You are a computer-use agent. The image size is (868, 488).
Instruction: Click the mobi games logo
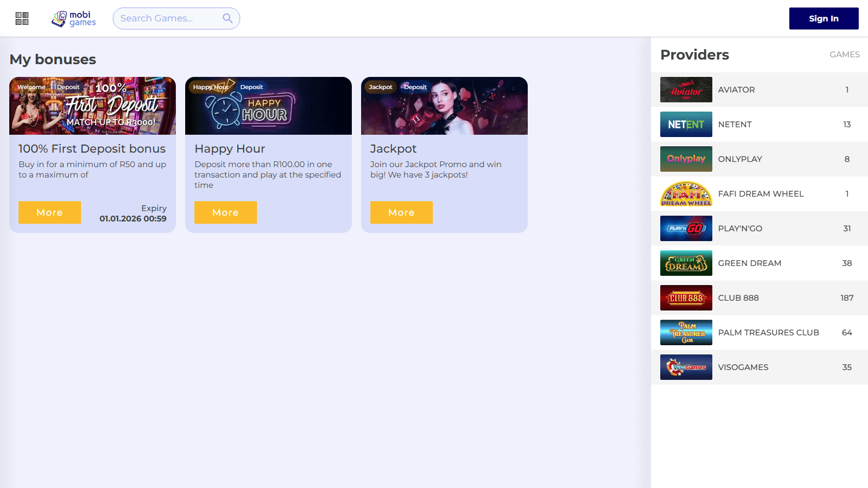73,18
